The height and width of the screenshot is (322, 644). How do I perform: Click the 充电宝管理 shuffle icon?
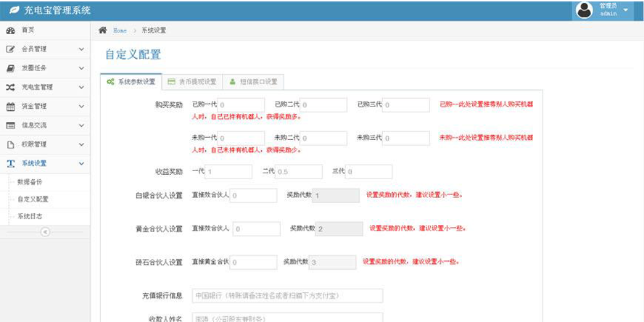click(x=11, y=88)
